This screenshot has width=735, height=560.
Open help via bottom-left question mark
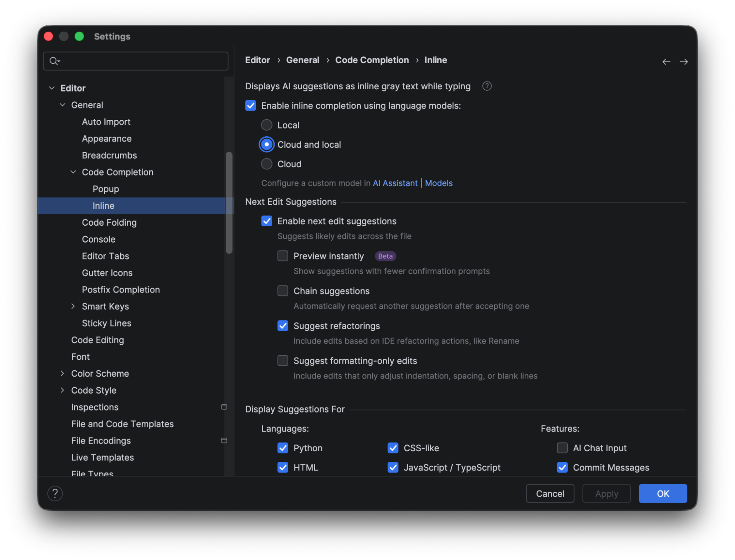(55, 493)
